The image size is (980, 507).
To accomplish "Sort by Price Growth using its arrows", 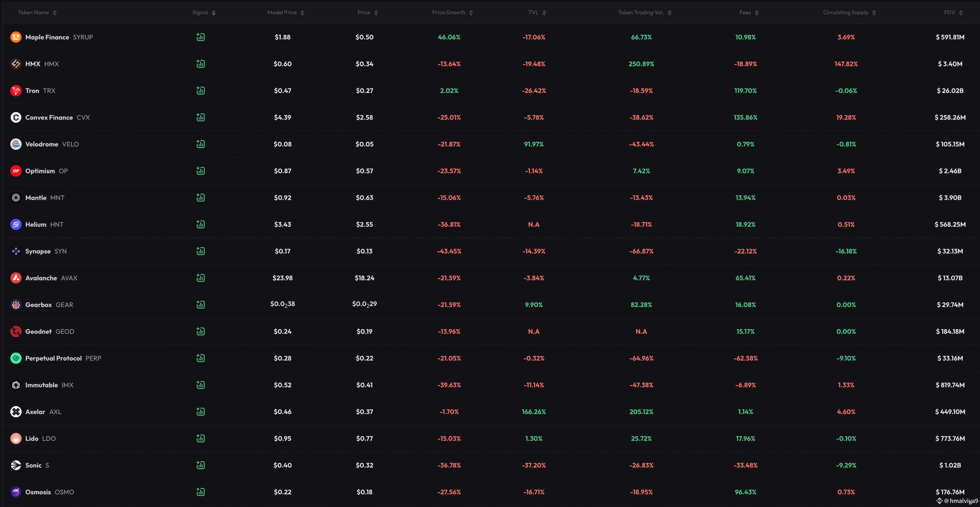I will (x=471, y=13).
